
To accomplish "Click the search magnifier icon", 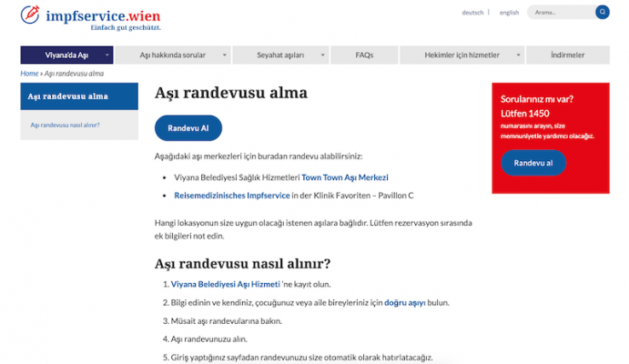I will pyautogui.click(x=602, y=13).
